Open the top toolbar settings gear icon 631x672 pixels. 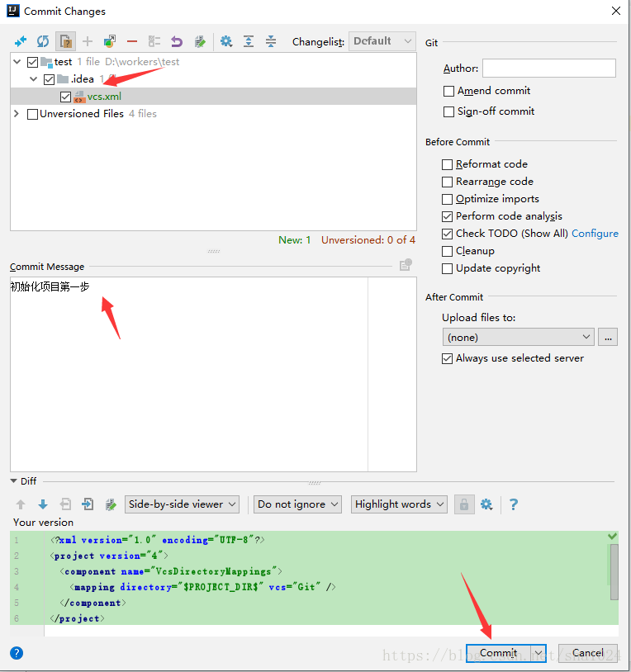(226, 41)
